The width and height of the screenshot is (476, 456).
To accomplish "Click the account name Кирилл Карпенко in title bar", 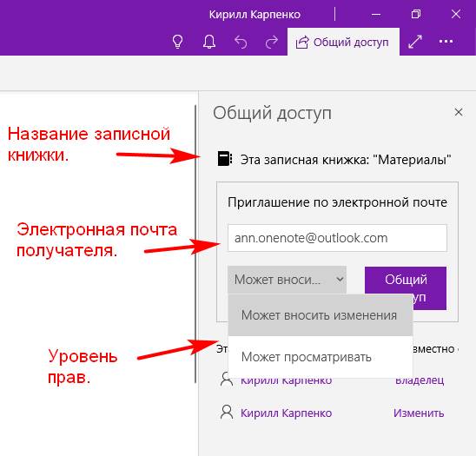I will [255, 14].
